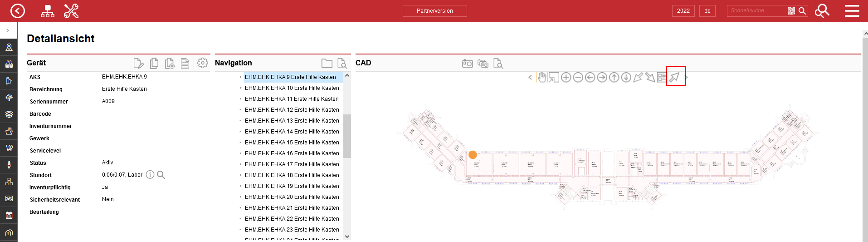Open the hamburger main menu
Screen dimensions: 868x242
pyautogui.click(x=852, y=11)
